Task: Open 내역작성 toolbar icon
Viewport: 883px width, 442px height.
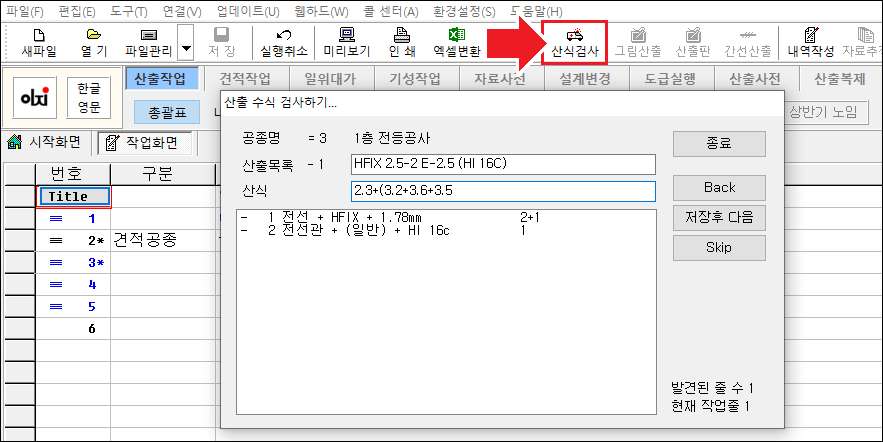Action: coord(810,43)
